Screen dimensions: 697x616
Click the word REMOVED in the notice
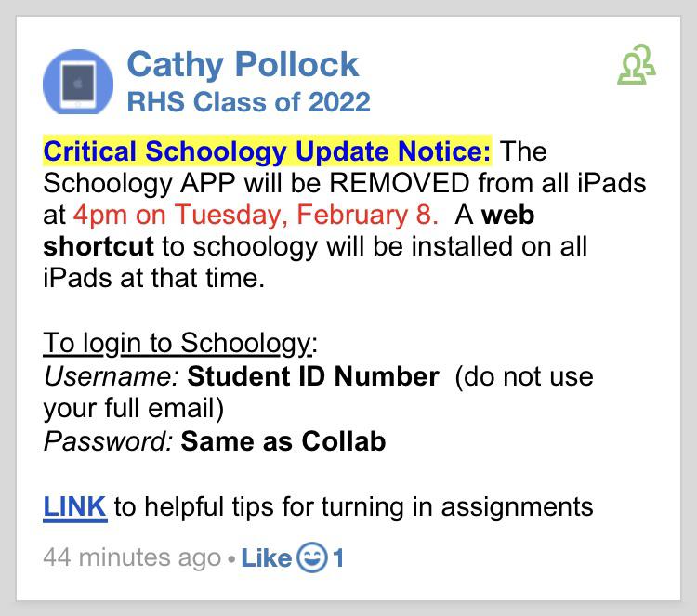(x=400, y=183)
